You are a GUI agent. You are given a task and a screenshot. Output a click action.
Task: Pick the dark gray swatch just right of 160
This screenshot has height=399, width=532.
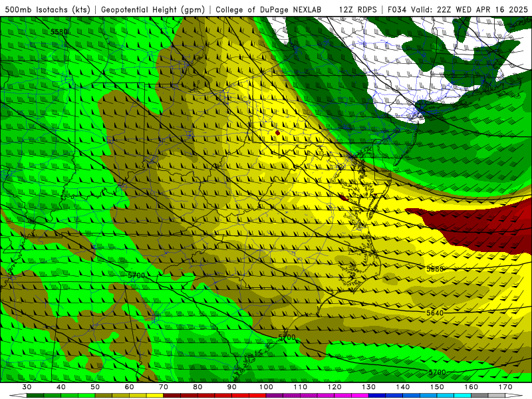(479, 396)
